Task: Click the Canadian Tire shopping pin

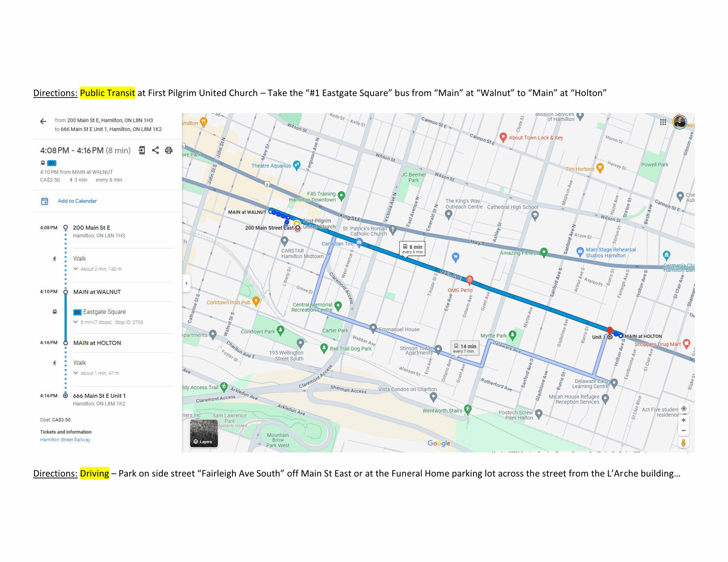Action: pyautogui.click(x=359, y=243)
